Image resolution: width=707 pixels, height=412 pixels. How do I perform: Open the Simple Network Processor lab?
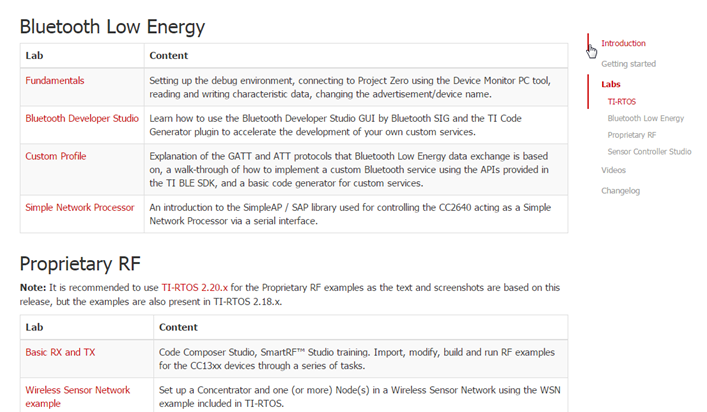(x=80, y=207)
